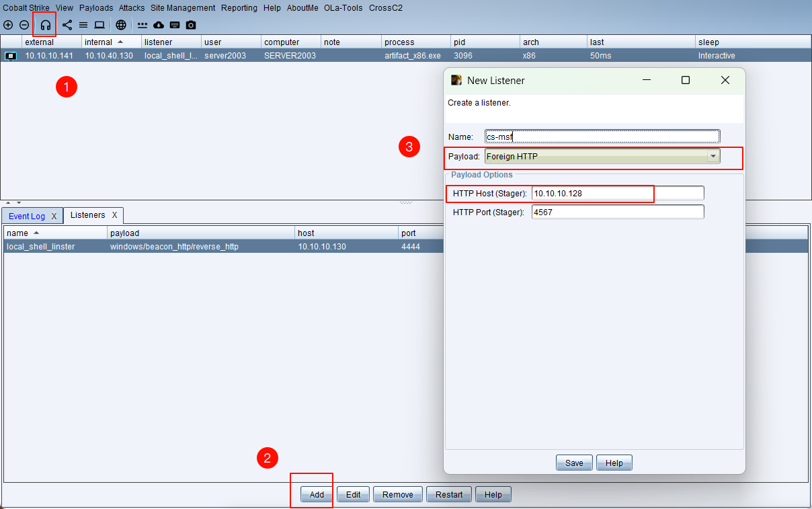Screen dimensions: 812x509
Task: Close the Event Log tab
Action: [54, 216]
